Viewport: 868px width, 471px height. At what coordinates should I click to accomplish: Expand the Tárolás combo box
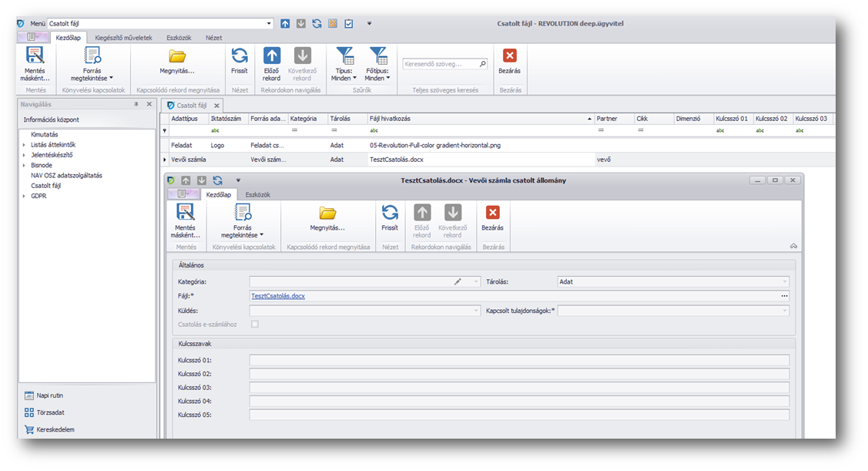[785, 282]
